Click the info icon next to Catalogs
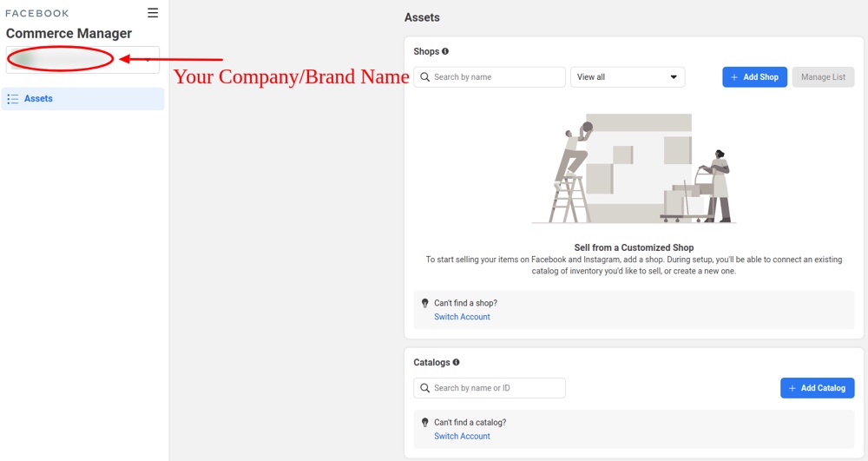868x461 pixels. [x=456, y=363]
